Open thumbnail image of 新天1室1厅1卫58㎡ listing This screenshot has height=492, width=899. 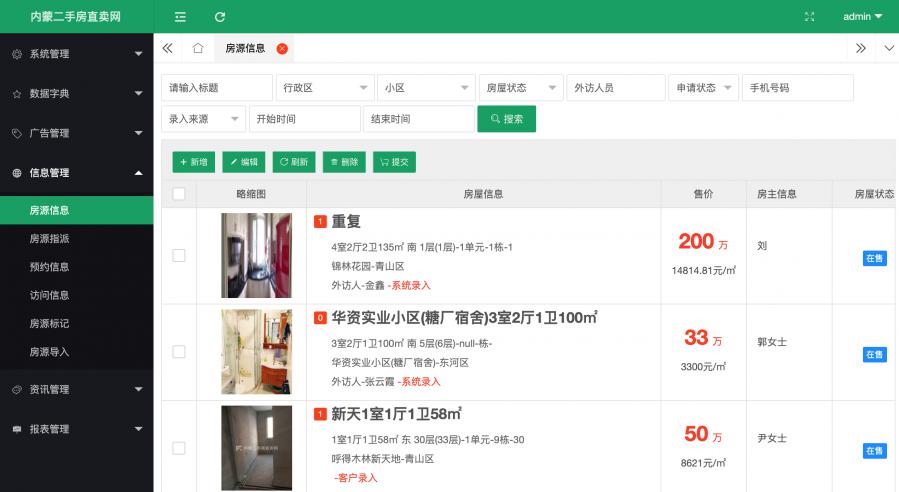[x=256, y=446]
